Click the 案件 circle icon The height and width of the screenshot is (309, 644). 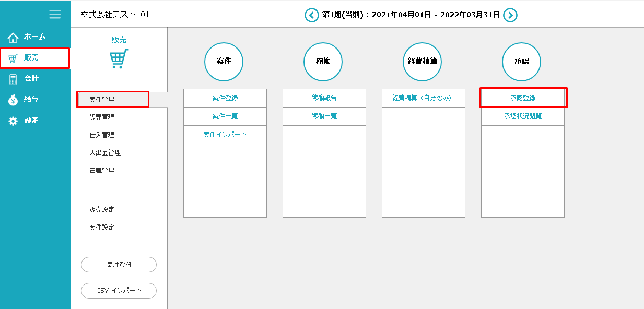[x=224, y=62]
